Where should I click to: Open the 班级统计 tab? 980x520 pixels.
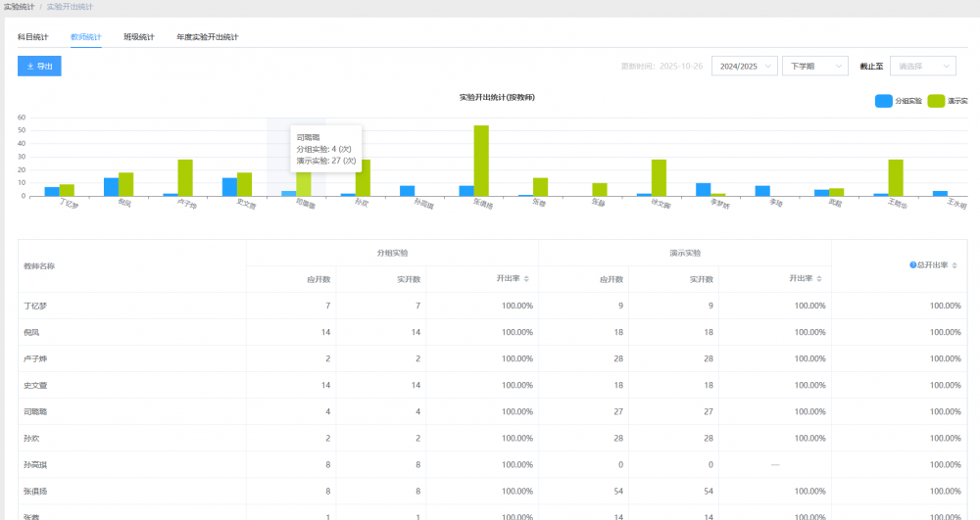pyautogui.click(x=138, y=37)
